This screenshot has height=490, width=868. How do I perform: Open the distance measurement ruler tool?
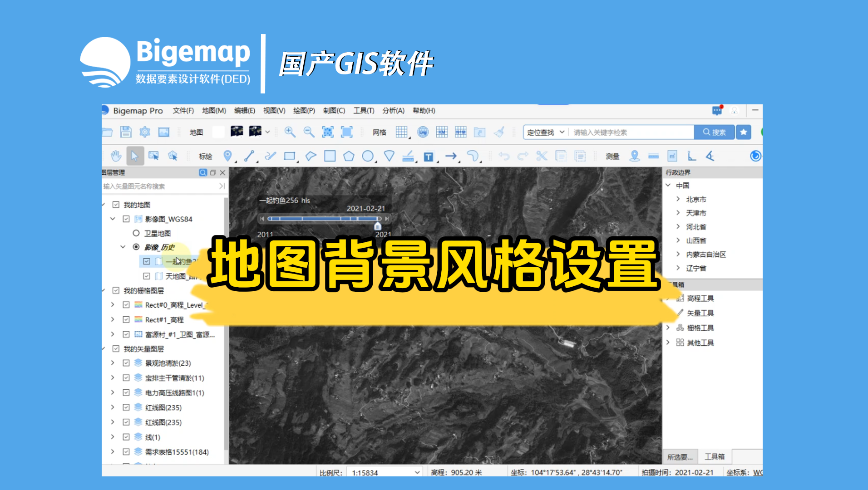click(x=654, y=156)
